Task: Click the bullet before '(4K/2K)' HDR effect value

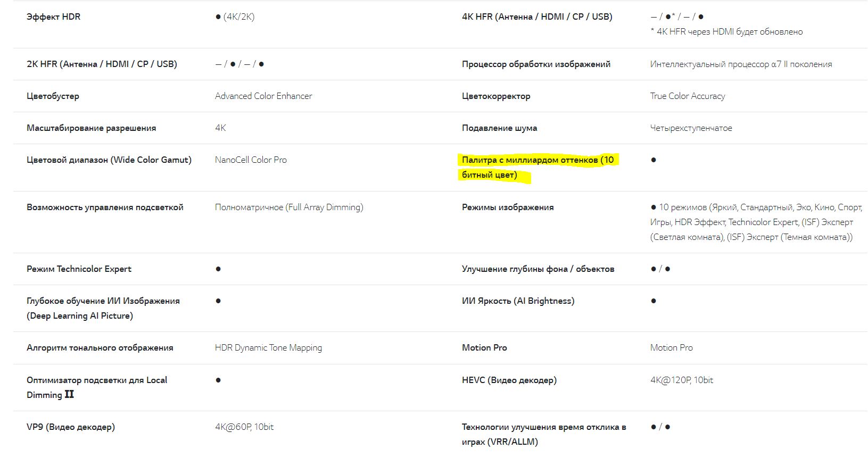Action: 218,17
